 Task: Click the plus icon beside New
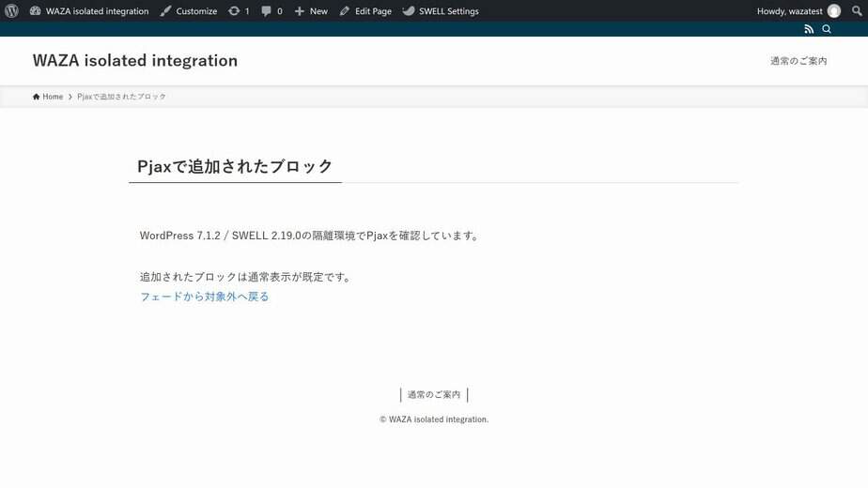(299, 11)
